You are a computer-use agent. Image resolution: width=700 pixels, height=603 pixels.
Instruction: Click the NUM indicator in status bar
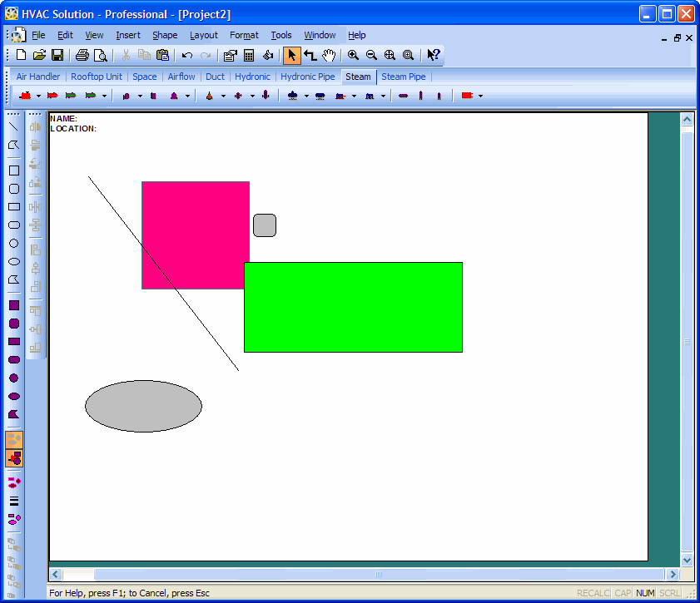[x=645, y=593]
